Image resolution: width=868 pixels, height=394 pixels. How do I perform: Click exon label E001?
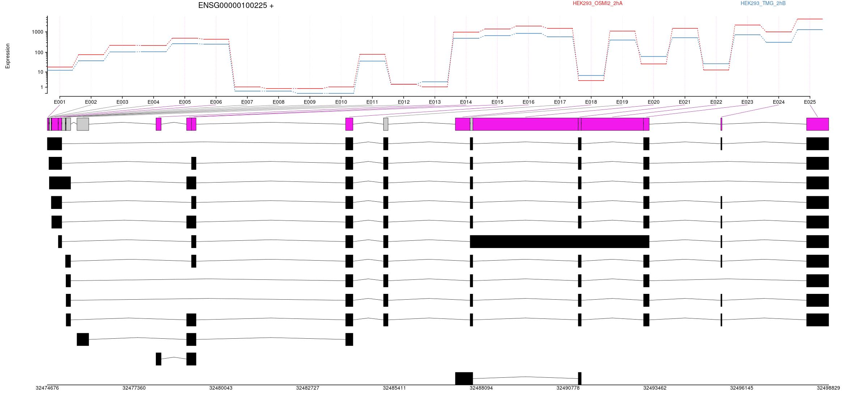coord(60,102)
